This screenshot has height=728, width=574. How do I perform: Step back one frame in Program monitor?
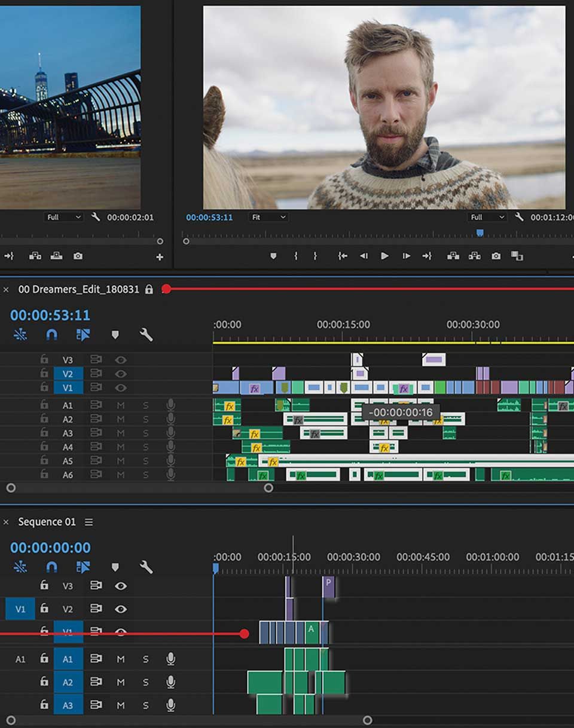point(364,256)
